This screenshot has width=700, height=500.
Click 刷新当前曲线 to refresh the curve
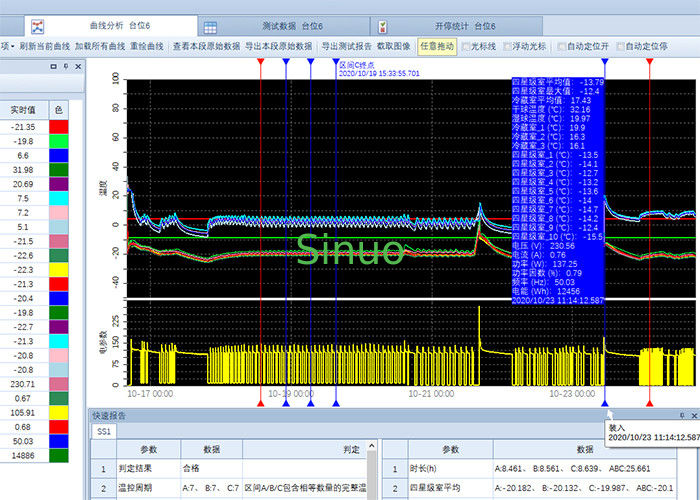click(x=43, y=46)
